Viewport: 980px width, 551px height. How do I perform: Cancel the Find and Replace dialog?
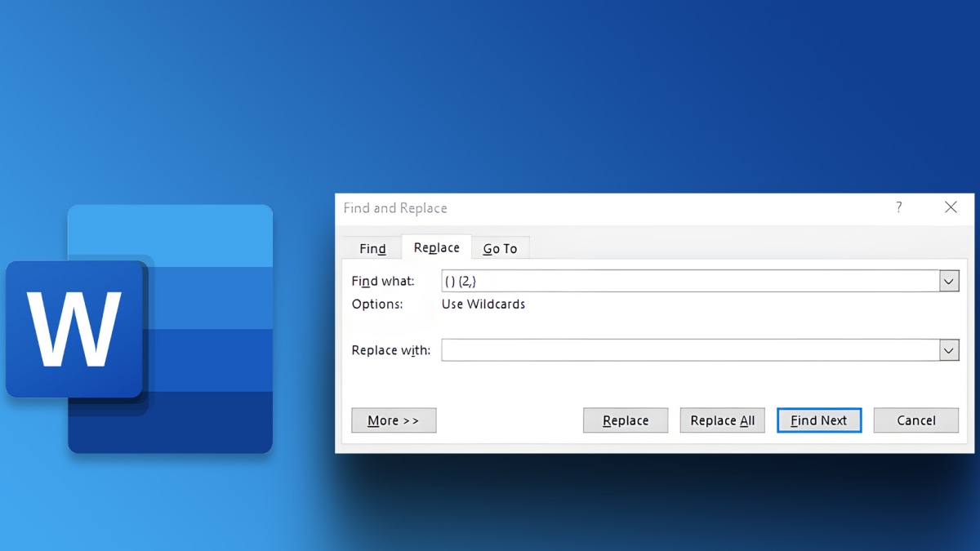click(916, 420)
